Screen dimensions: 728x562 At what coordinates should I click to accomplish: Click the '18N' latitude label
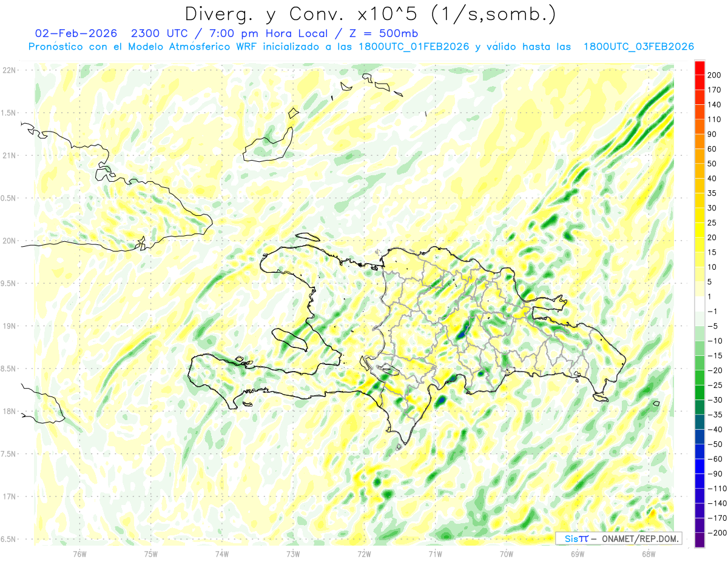[x=9, y=411]
